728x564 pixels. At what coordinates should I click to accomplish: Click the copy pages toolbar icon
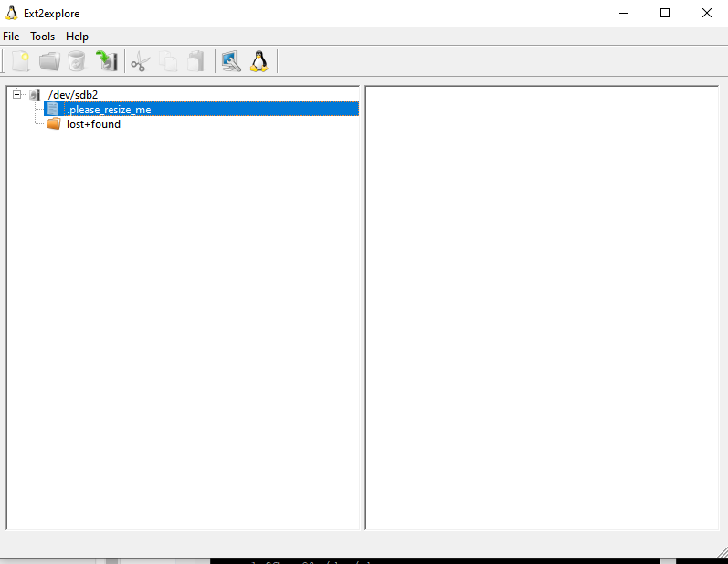tap(168, 61)
